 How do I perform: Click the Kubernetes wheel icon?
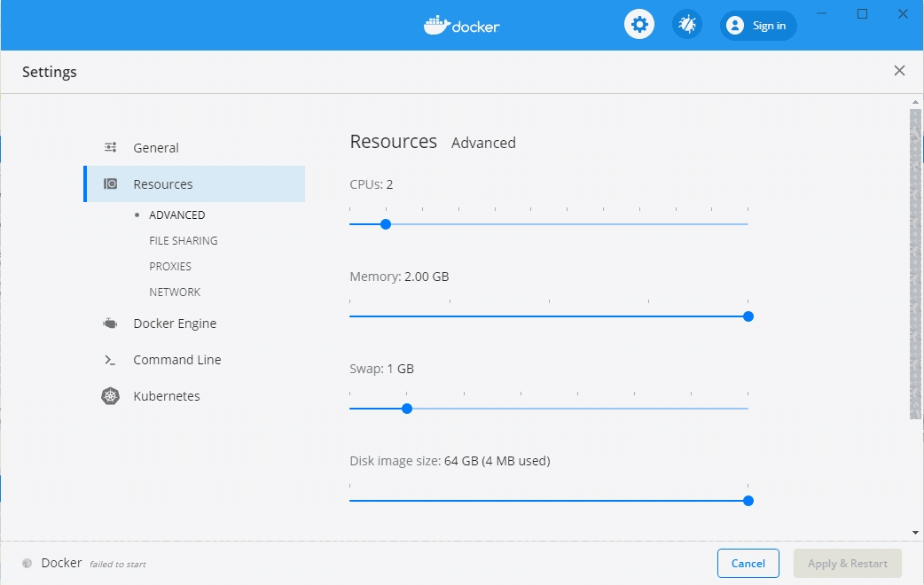click(110, 395)
